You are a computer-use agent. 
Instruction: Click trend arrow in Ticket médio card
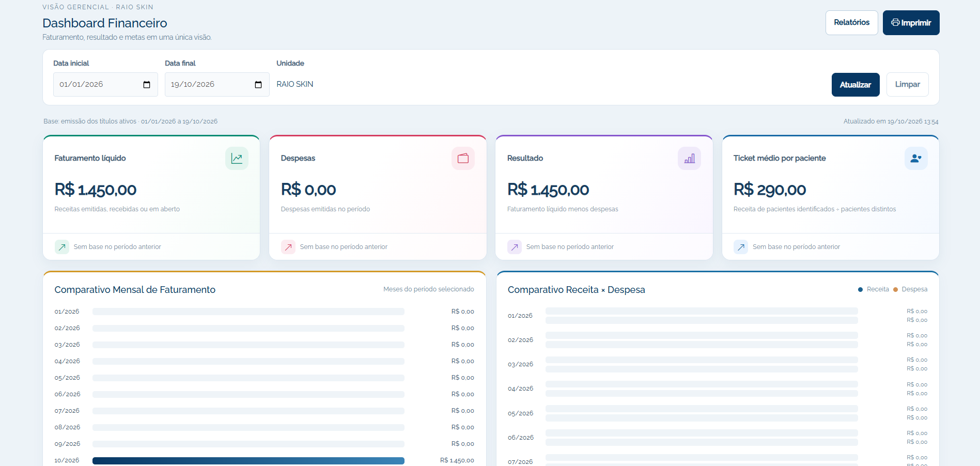tap(741, 247)
